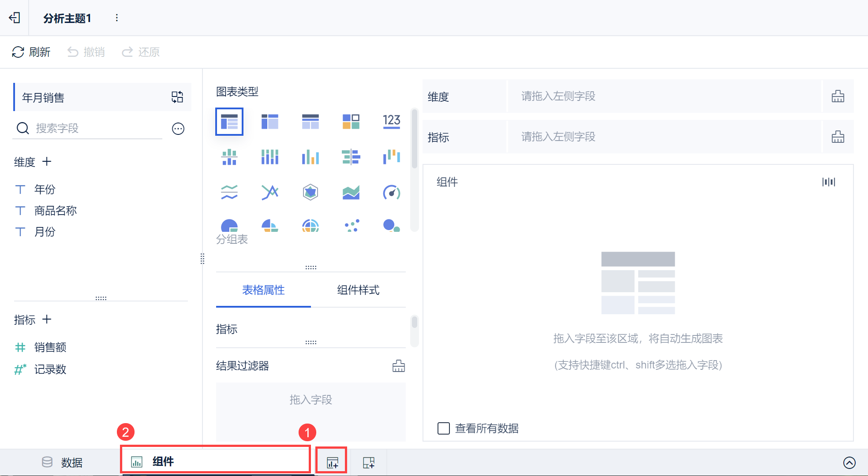Screen dimensions: 868x476
Task: Clear the 维度 field area with broom icon
Action: point(838,97)
